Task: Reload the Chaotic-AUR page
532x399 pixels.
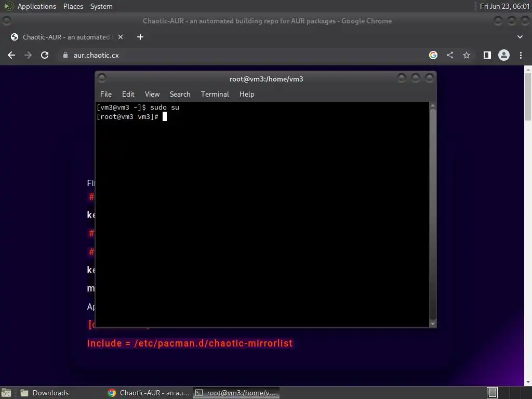Action: (45, 55)
